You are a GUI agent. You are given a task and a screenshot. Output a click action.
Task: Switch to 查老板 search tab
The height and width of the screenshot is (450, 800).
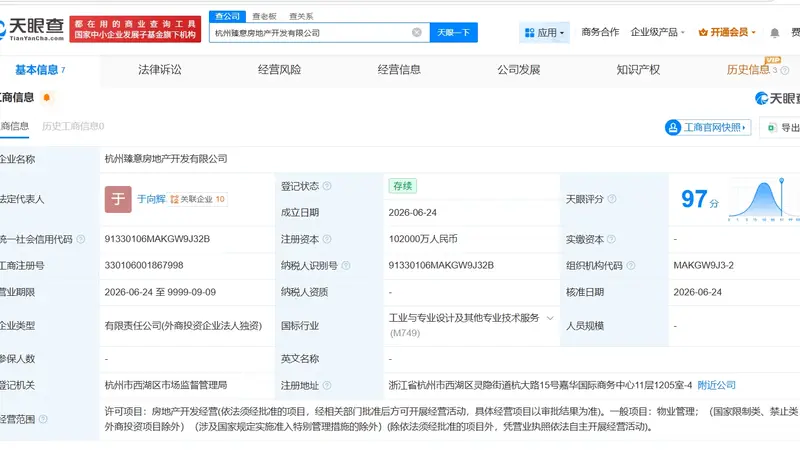(264, 16)
